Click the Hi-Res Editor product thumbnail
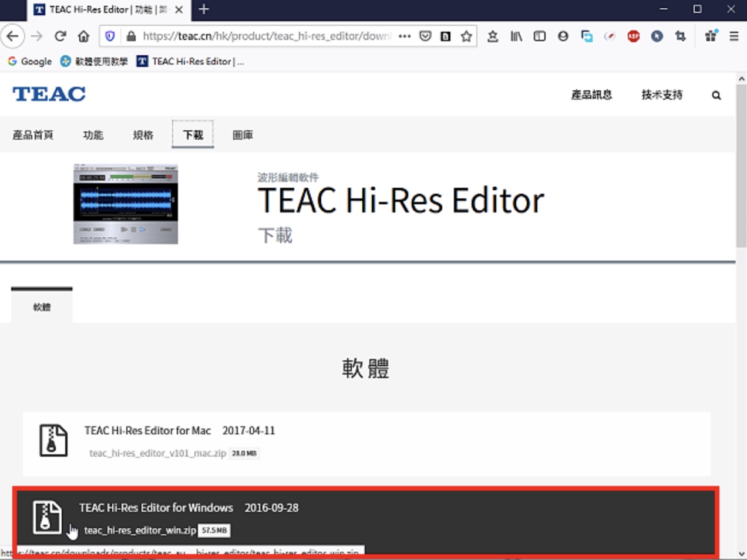The height and width of the screenshot is (560, 747). coord(126,204)
